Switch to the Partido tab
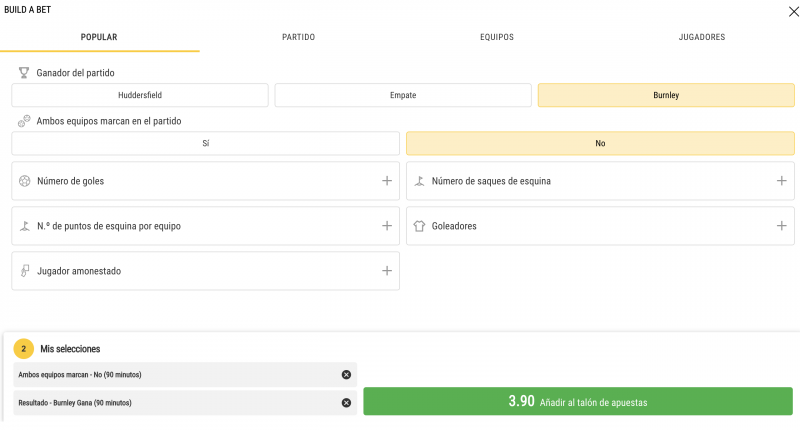800x430 pixels. coord(299,37)
